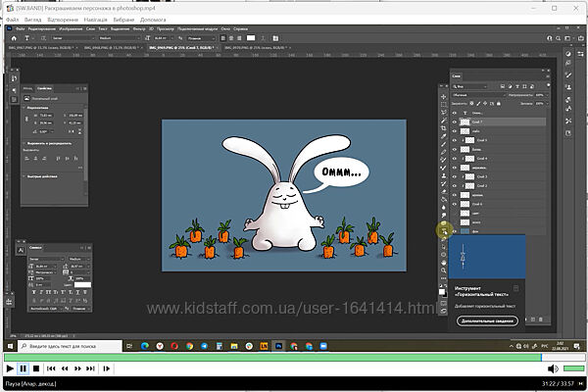
Task: Click the Windows taskbar search field
Action: point(69,346)
